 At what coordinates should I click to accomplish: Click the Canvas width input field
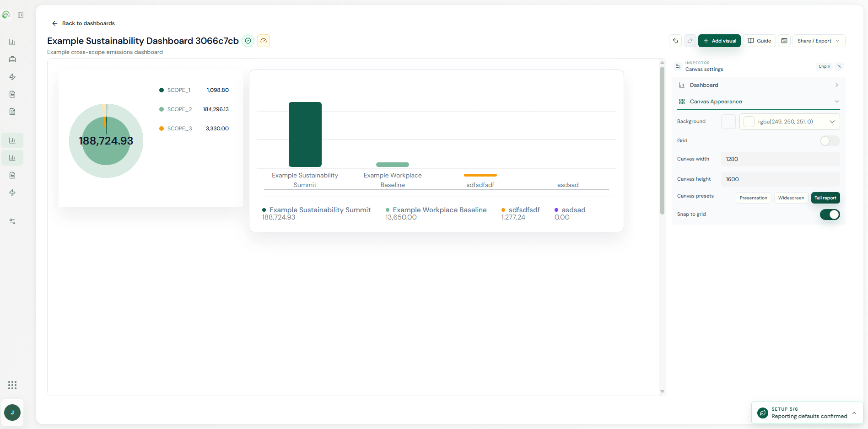click(x=781, y=159)
